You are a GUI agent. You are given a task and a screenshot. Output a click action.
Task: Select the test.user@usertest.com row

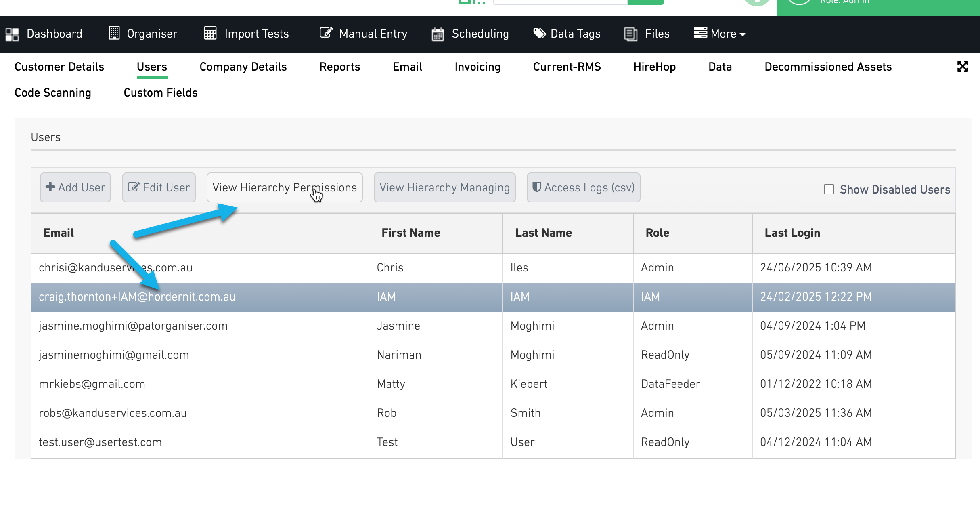pos(493,443)
